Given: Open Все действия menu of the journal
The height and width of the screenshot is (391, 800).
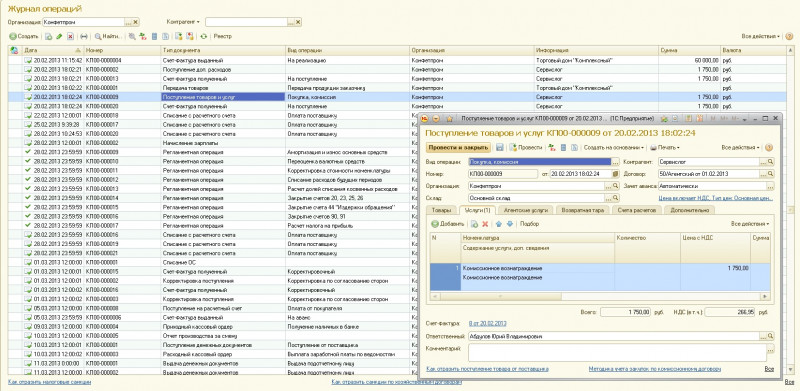Looking at the screenshot, I should tap(761, 36).
